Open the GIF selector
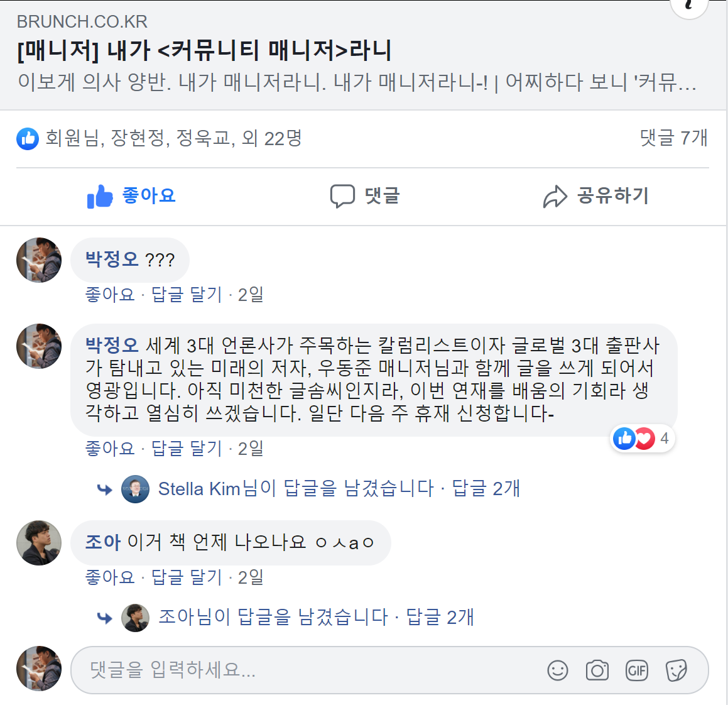Screen dimensions: 728x705 637,670
